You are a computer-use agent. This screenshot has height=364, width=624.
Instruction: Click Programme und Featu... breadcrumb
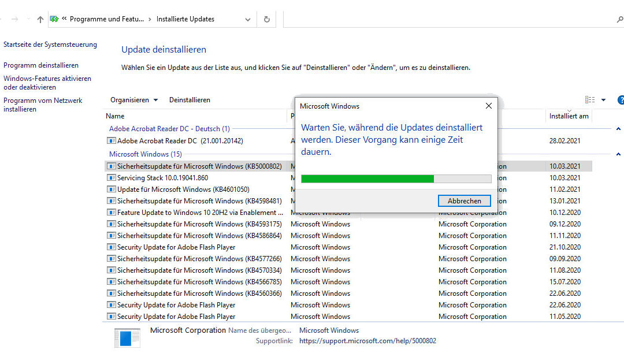pyautogui.click(x=107, y=19)
